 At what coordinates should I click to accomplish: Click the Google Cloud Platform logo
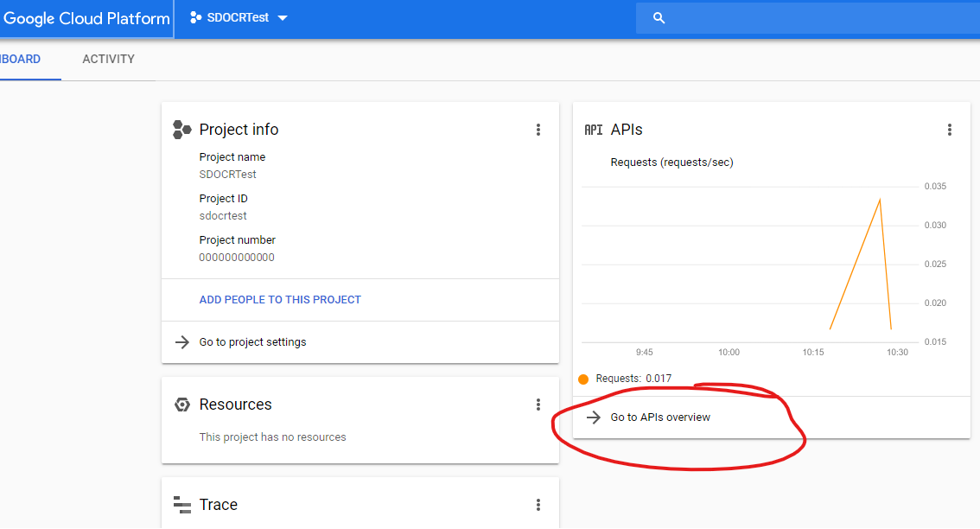tap(86, 18)
